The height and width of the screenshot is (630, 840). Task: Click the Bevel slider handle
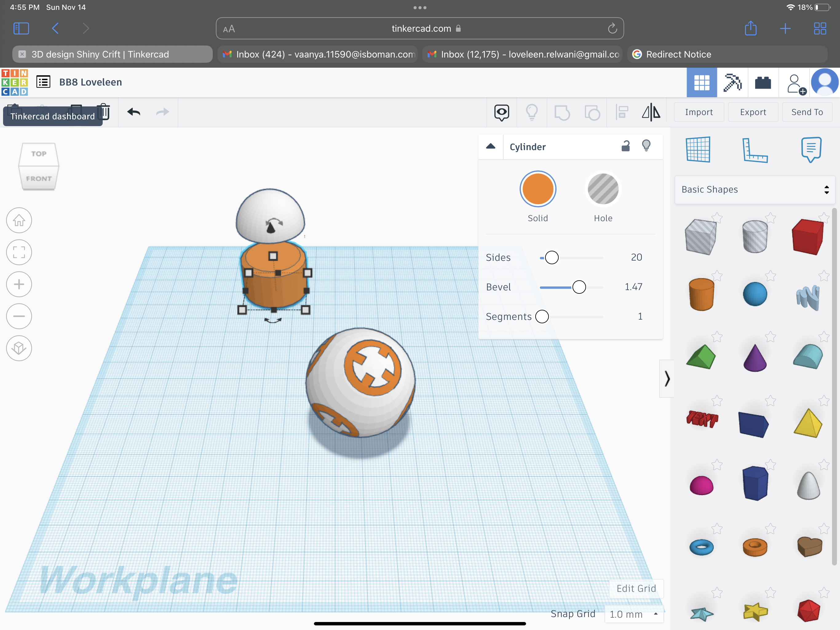579,287
